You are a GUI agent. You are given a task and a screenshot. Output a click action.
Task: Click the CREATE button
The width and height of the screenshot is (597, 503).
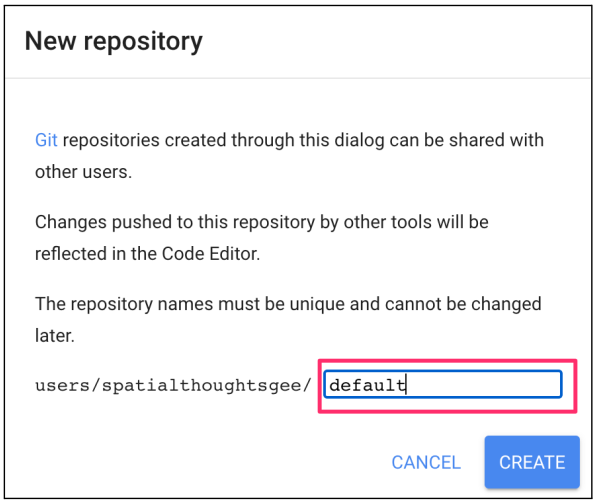532,462
